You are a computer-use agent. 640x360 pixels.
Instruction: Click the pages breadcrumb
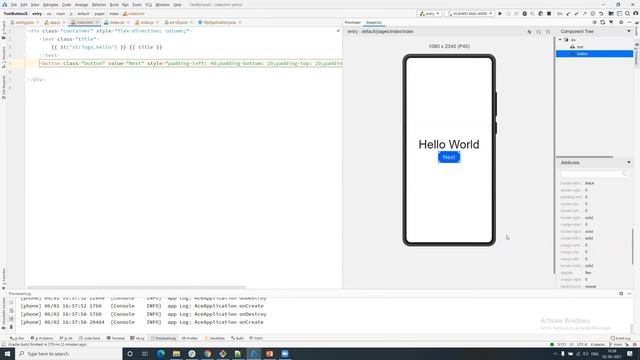(100, 13)
